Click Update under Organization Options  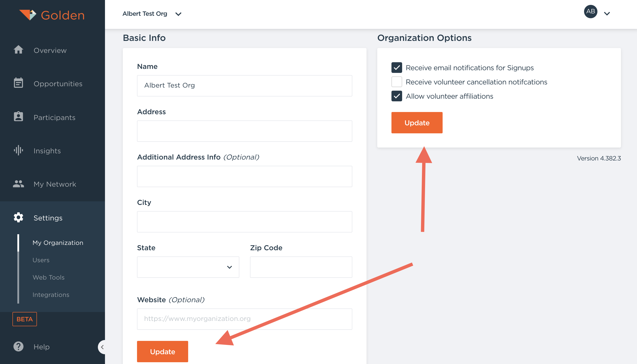[417, 123]
